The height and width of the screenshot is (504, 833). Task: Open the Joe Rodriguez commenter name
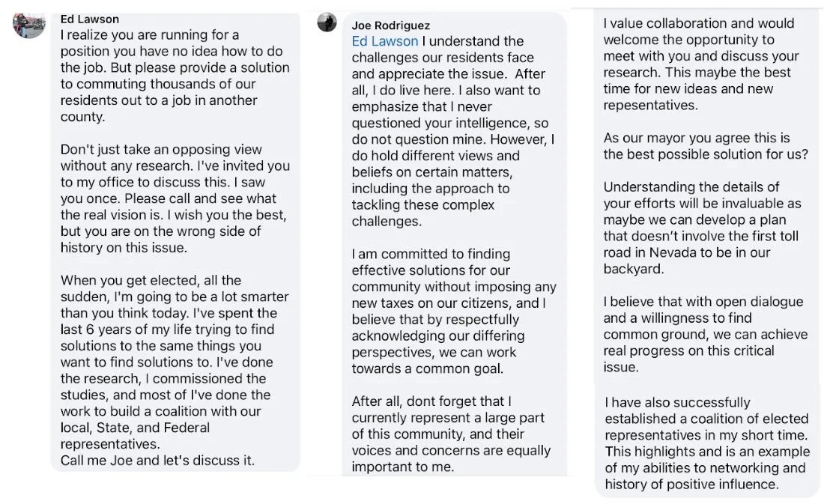click(391, 25)
